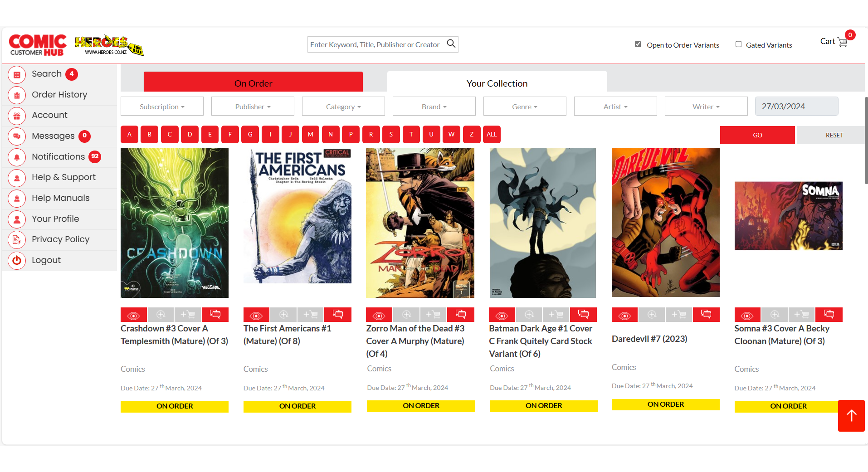Open Zorro Man of the Dead #3 title
The width and height of the screenshot is (868, 472).
click(x=415, y=341)
